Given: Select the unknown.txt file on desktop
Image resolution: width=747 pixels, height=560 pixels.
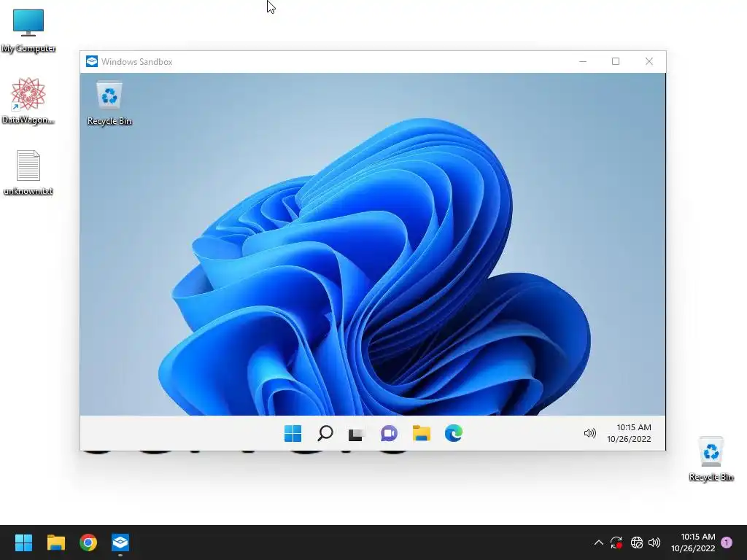Looking at the screenshot, I should pyautogui.click(x=28, y=173).
